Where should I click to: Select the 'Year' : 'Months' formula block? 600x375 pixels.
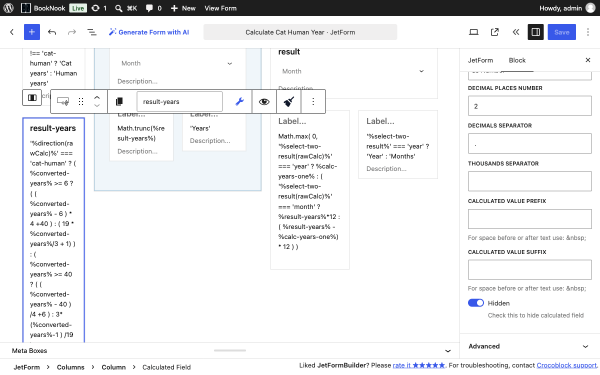398,146
